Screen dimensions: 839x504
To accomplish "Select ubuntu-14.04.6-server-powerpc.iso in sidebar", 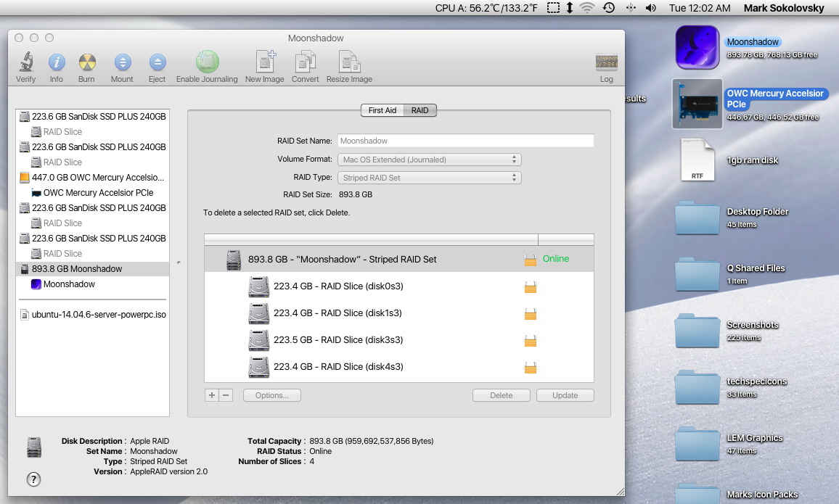I will (x=99, y=315).
